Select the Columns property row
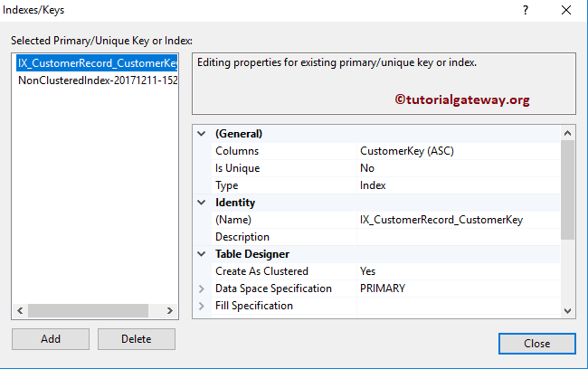588x369 pixels. coord(385,151)
